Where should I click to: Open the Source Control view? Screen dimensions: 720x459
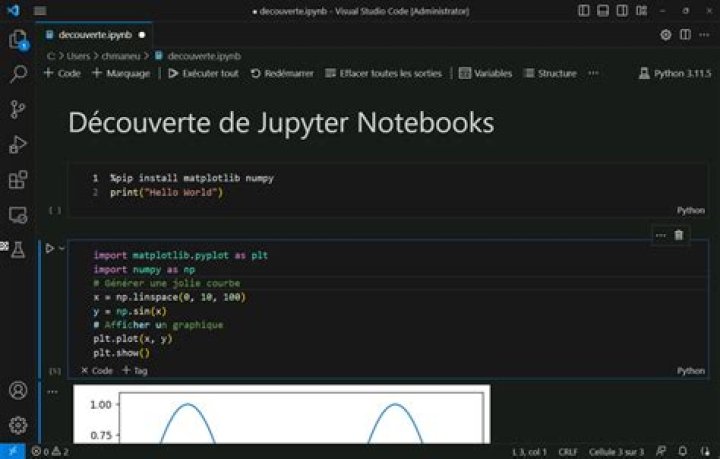tap(18, 109)
